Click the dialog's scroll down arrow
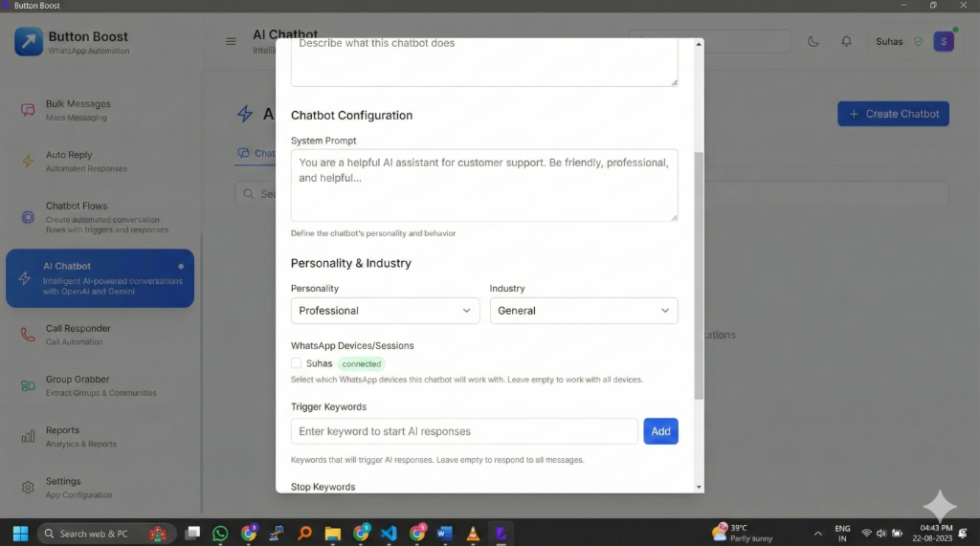 pos(699,487)
